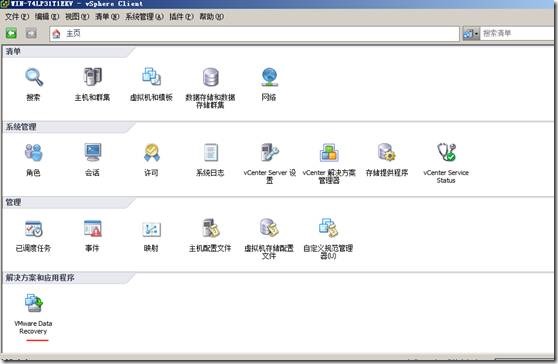558x364 pixels.
Task: Open the 文件 (File) menu
Action: coord(17,17)
